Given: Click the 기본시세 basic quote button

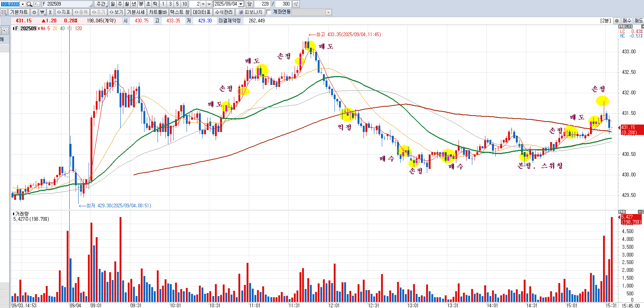Looking at the screenshot, I should coord(136,12).
